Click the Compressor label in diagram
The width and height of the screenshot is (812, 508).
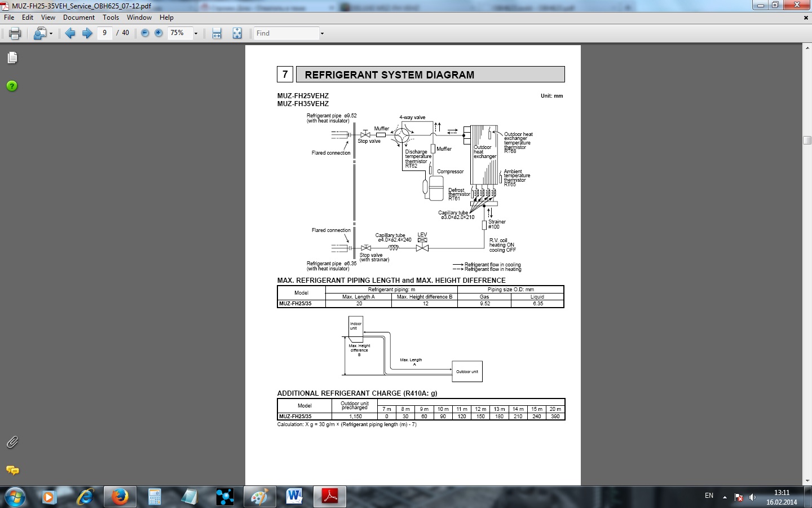point(451,172)
